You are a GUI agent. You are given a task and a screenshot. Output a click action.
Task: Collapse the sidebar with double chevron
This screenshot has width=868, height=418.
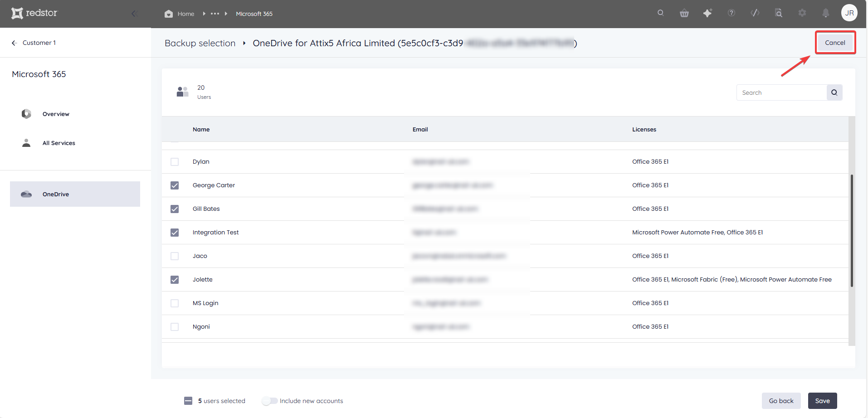pos(134,14)
